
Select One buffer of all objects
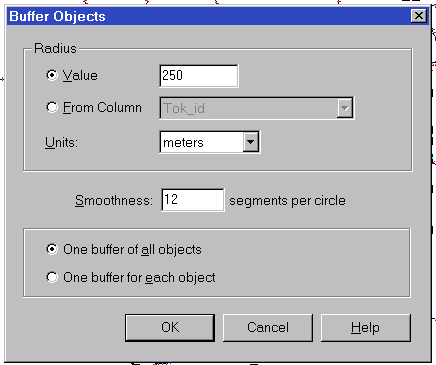[x=52, y=249]
